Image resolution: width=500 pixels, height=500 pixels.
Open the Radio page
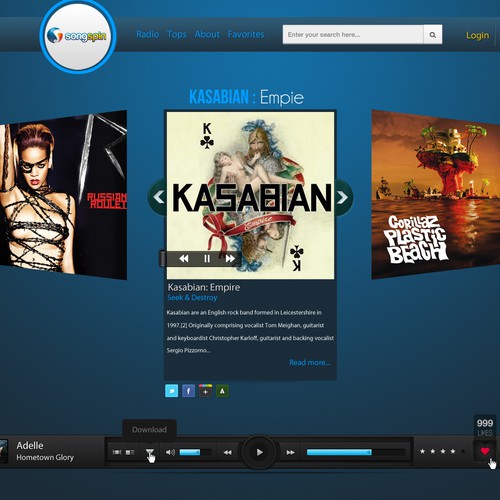coord(147,34)
